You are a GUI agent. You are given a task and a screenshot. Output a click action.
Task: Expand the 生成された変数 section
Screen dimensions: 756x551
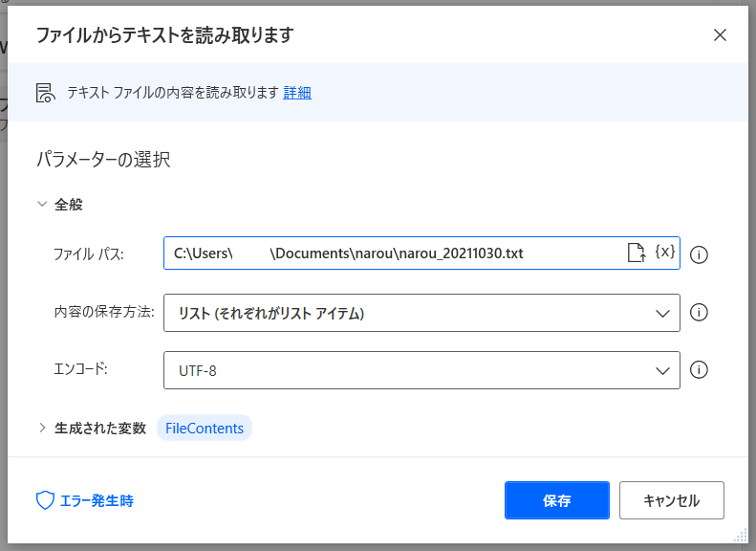tap(42, 428)
